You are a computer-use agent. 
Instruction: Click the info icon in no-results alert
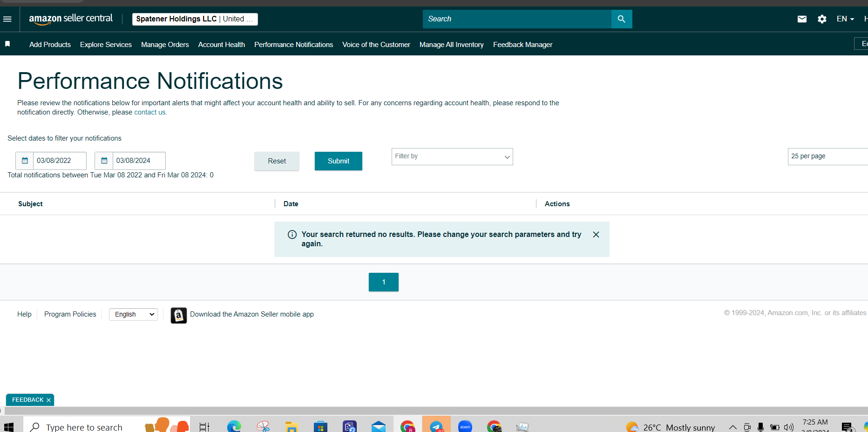(x=292, y=235)
